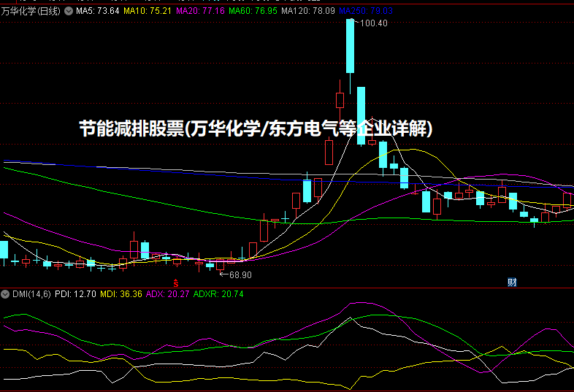Click the red S signal marker
This screenshot has width=574, height=392.
pos(176,283)
